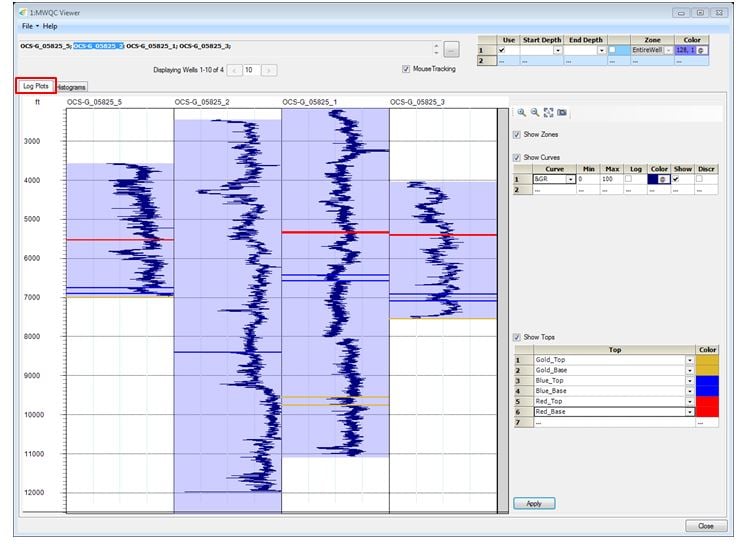Click the wells-per-page field showing 10
Viewport: 747px width, 547px height.
(251, 71)
